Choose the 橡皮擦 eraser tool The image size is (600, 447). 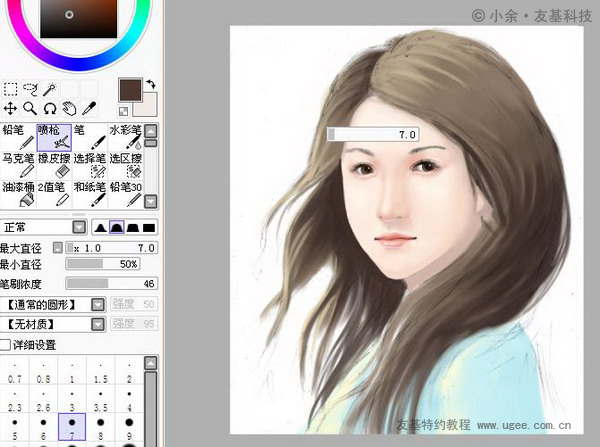(x=54, y=166)
